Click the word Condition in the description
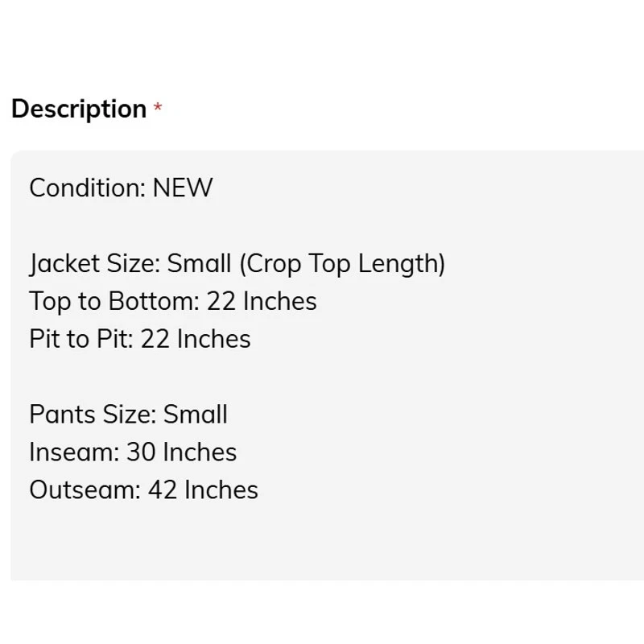 [88, 188]
